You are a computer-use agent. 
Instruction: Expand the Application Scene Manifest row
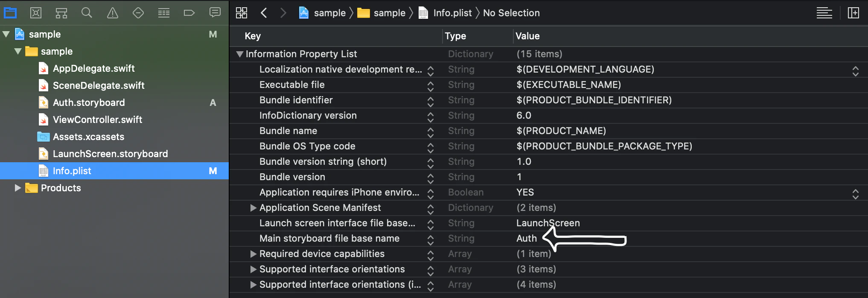click(x=253, y=208)
